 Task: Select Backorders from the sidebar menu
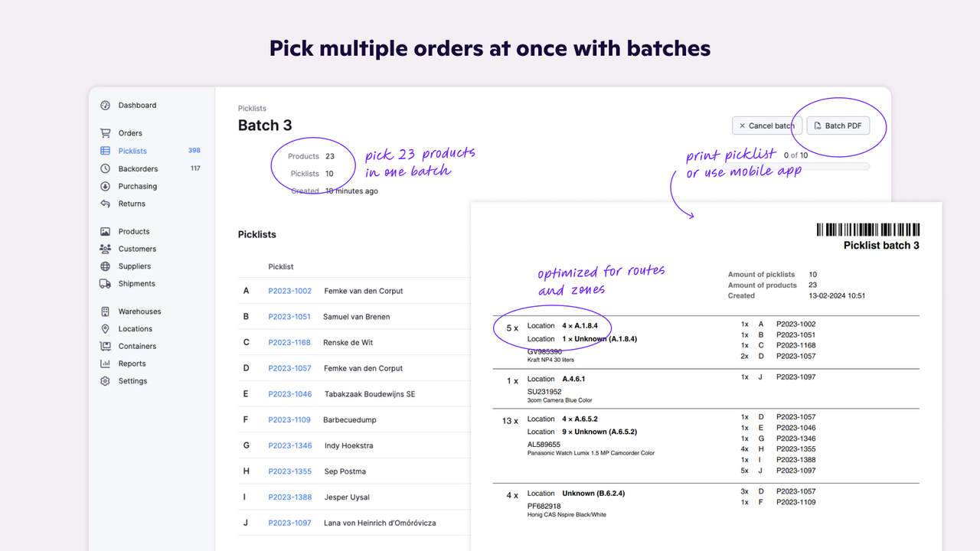click(139, 168)
